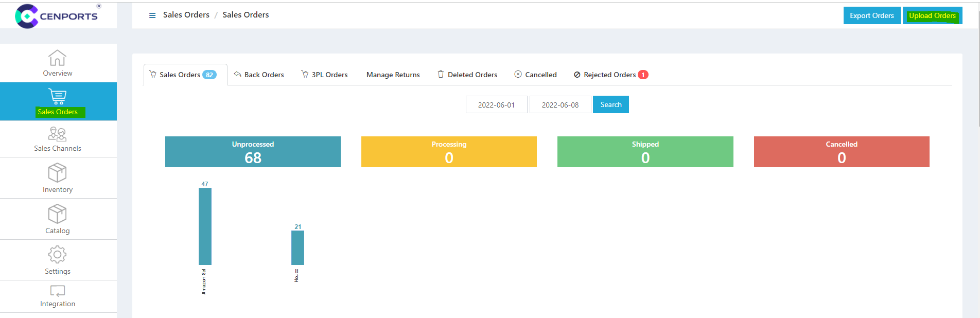This screenshot has width=980, height=318.
Task: Click the Sales Orders cart icon
Action: click(57, 96)
